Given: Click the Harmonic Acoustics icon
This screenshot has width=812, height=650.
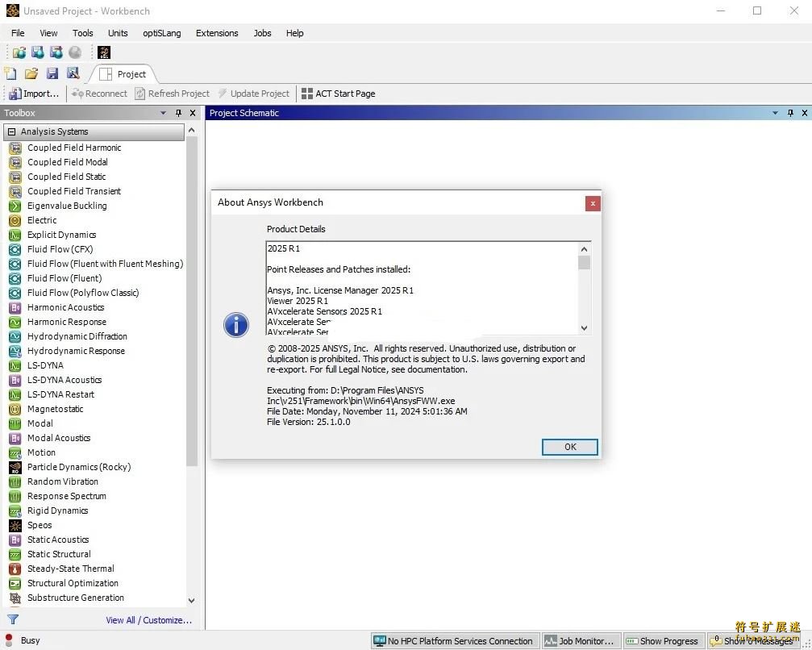Looking at the screenshot, I should pos(15,307).
